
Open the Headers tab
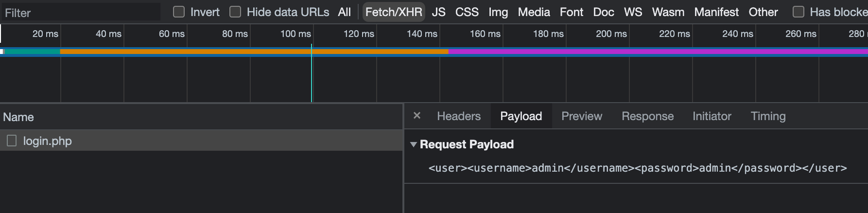tap(459, 116)
